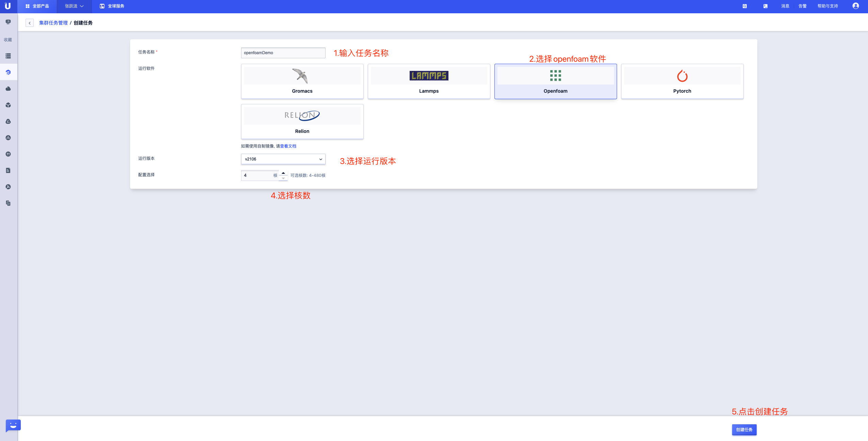Open the monitor icon in sidebar

[8, 22]
